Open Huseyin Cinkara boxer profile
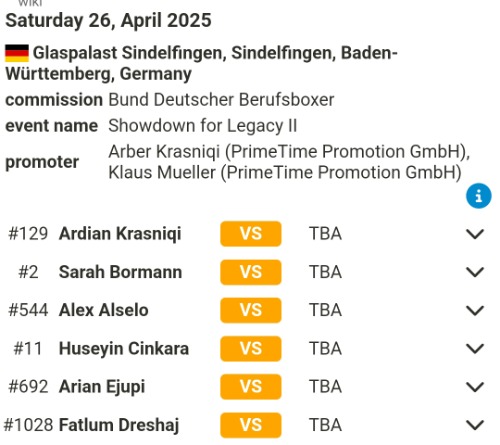This screenshot has width=500, height=445. click(124, 349)
